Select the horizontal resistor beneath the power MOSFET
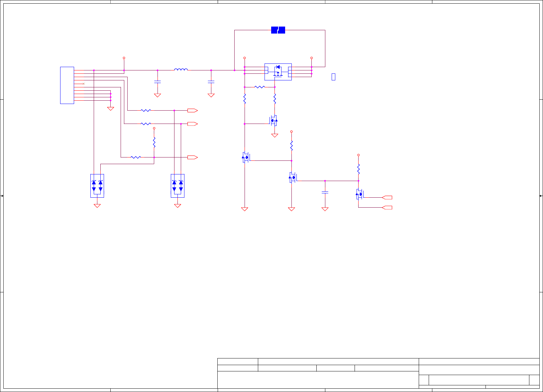The width and height of the screenshot is (543, 392). point(260,87)
